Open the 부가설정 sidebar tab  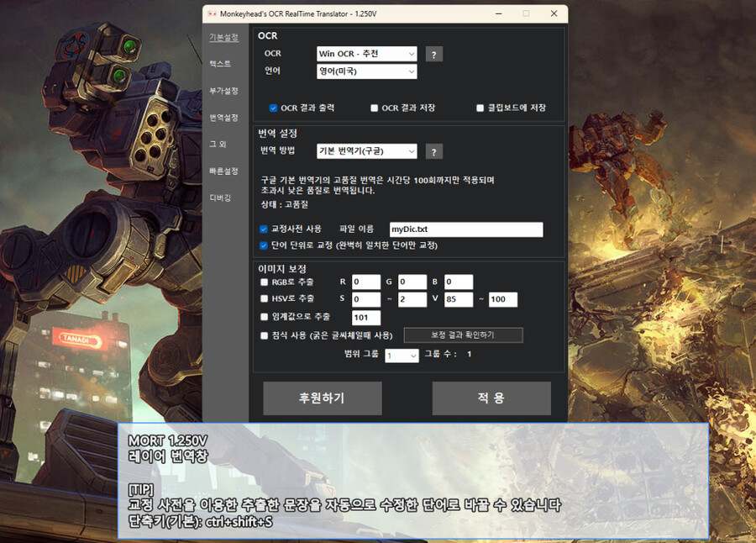pyautogui.click(x=223, y=91)
